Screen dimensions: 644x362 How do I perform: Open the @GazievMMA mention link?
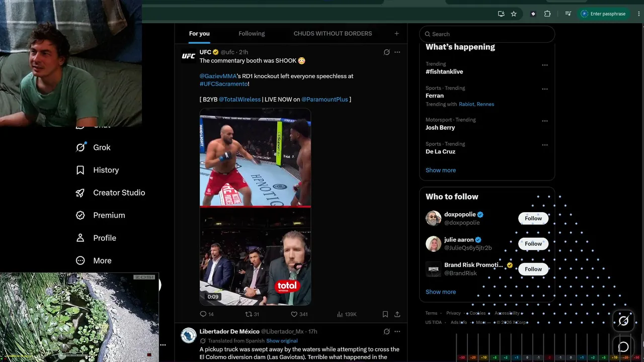click(x=218, y=76)
